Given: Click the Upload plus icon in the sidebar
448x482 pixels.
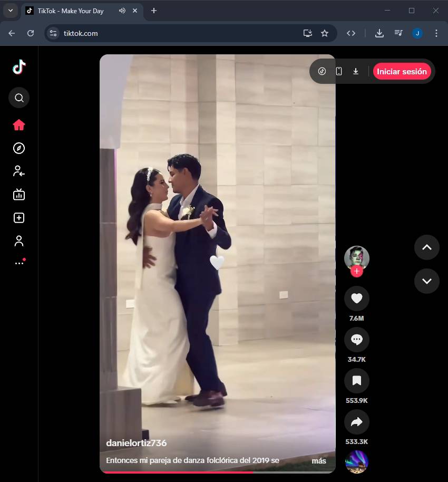Looking at the screenshot, I should (19, 218).
